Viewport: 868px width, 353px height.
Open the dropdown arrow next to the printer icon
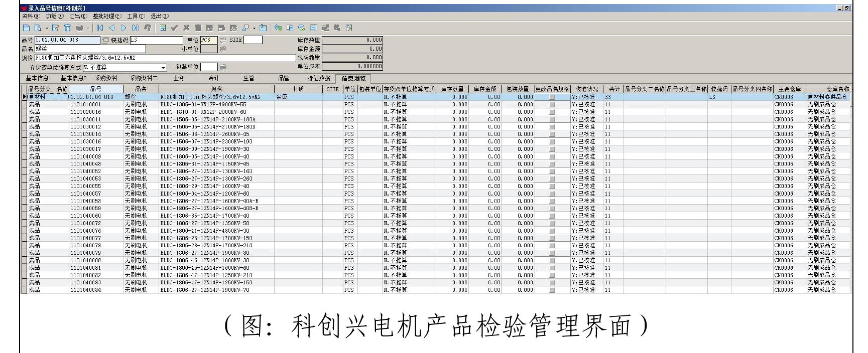click(88, 28)
